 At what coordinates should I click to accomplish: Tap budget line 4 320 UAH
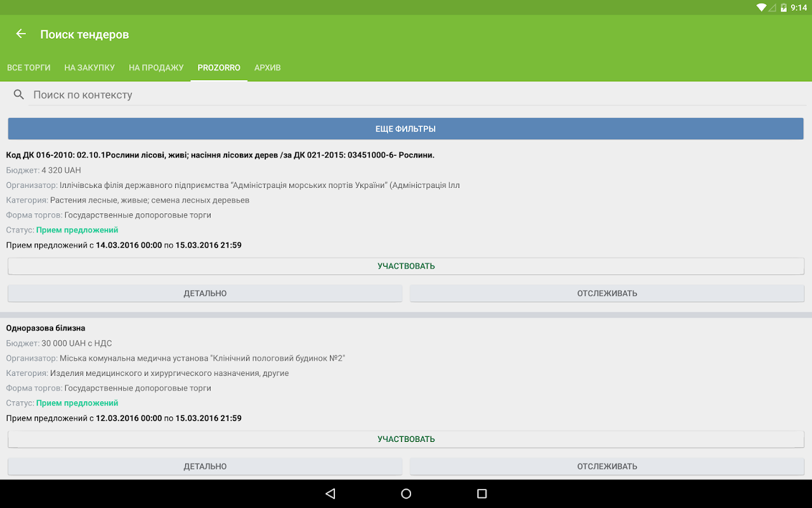point(44,170)
